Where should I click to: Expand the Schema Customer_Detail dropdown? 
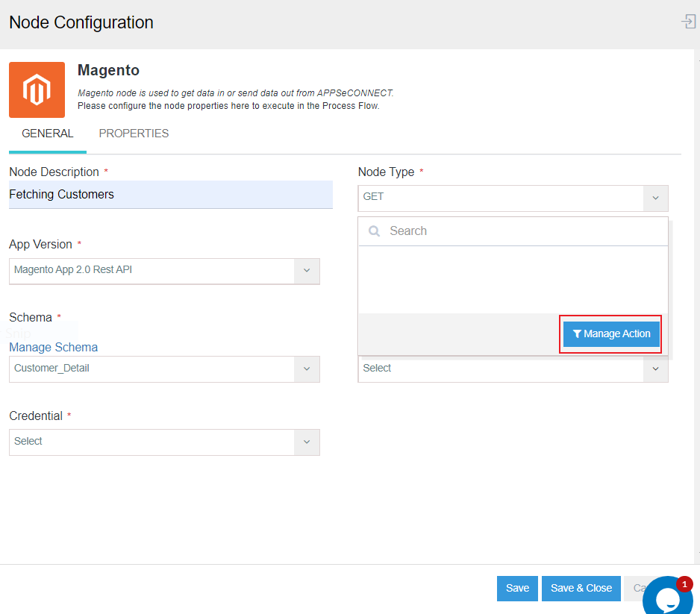[306, 369]
